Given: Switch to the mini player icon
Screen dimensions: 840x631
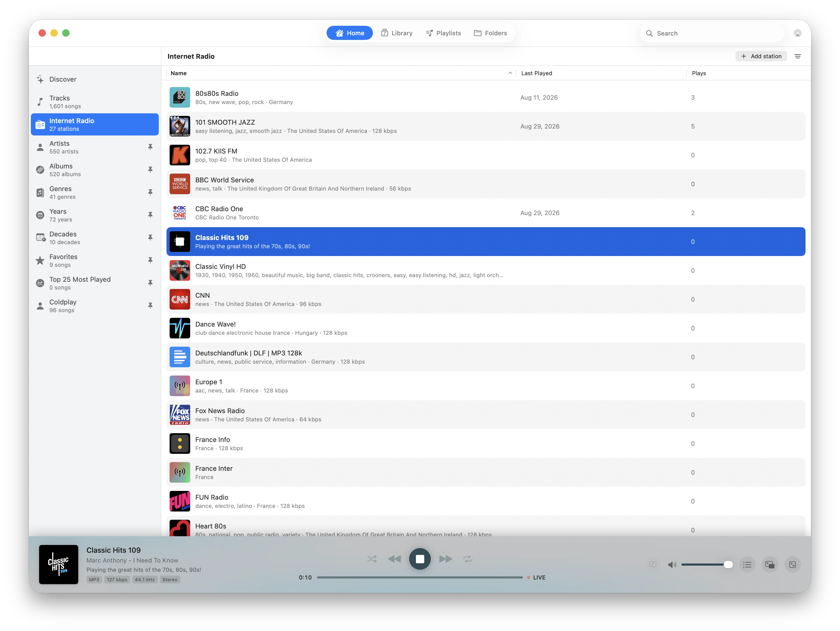Looking at the screenshot, I should click(770, 565).
